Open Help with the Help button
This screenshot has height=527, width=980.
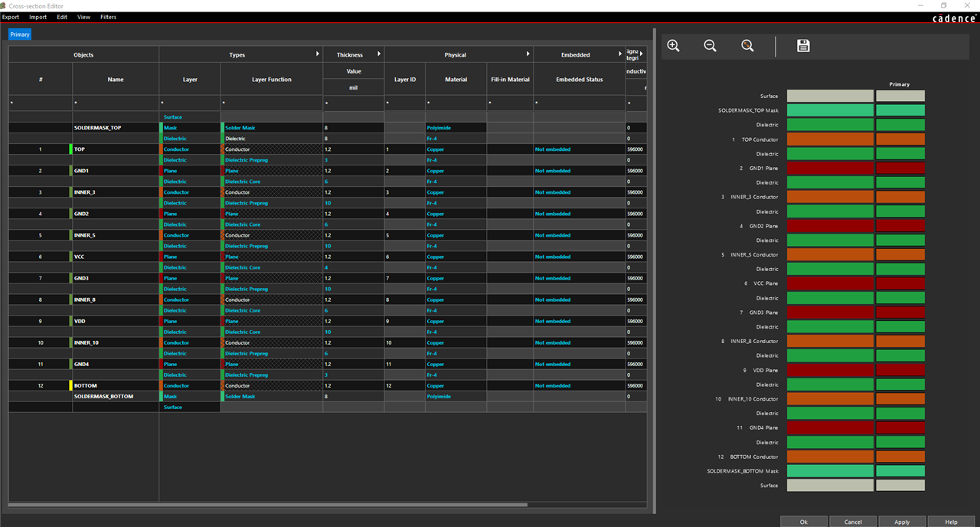pyautogui.click(x=952, y=522)
